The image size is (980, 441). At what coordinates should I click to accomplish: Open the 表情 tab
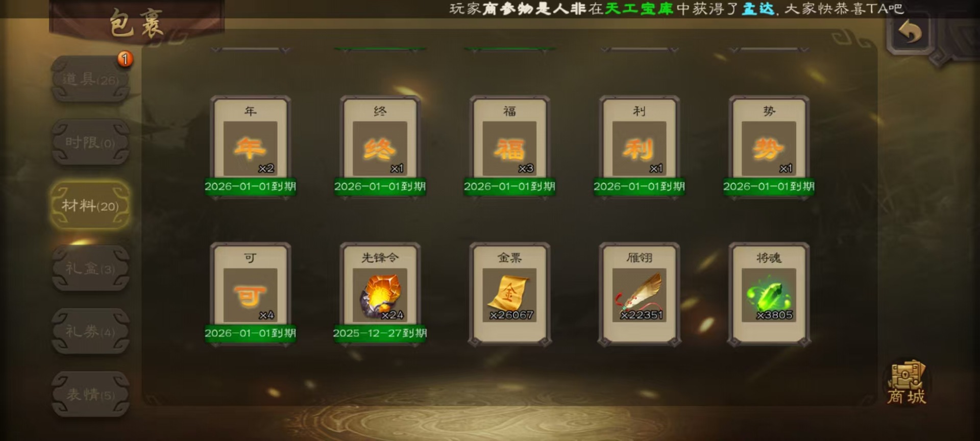coord(90,395)
